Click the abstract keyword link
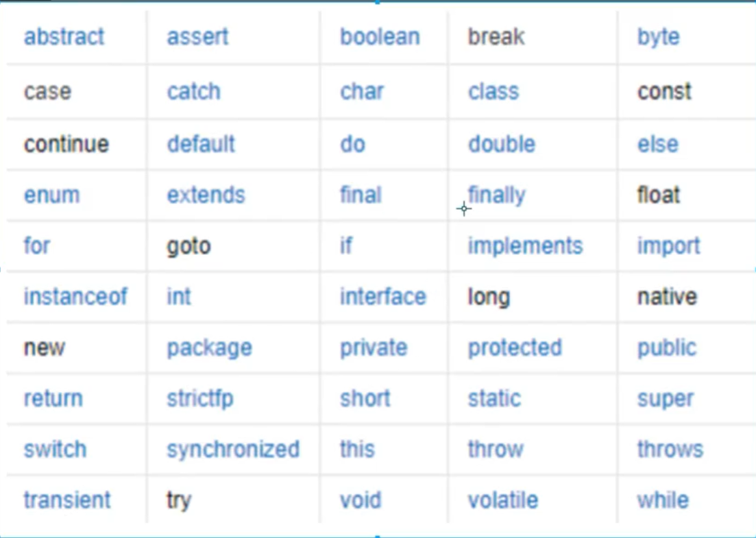The height and width of the screenshot is (538, 756). click(x=64, y=37)
